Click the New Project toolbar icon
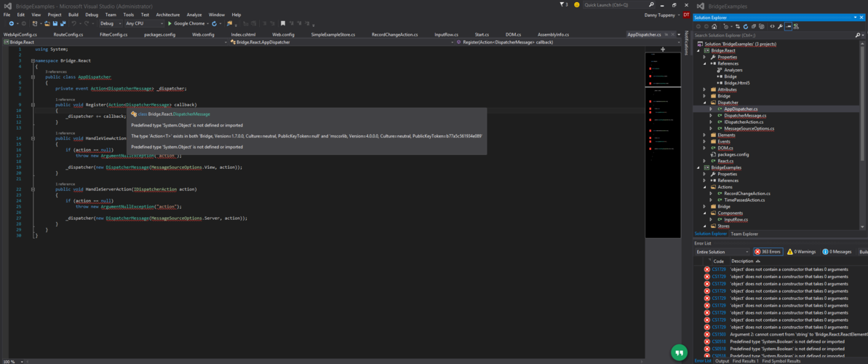This screenshot has width=868, height=364. 35,23
